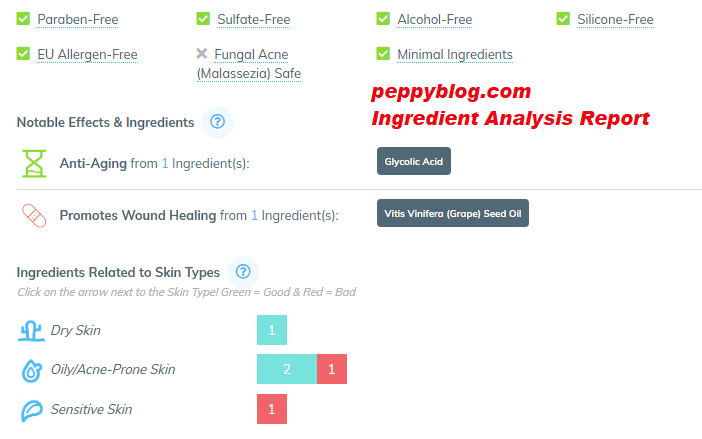
Task: Open help for Notable Effects & Ingredients
Action: (218, 122)
